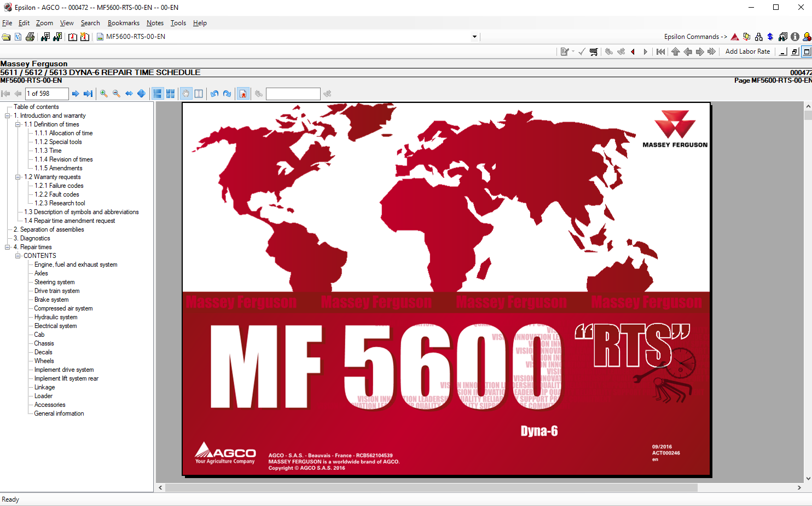Viewport: 812px width, 506px height.
Task: Click the MF5600 cover page thumbnail
Action: click(x=446, y=289)
